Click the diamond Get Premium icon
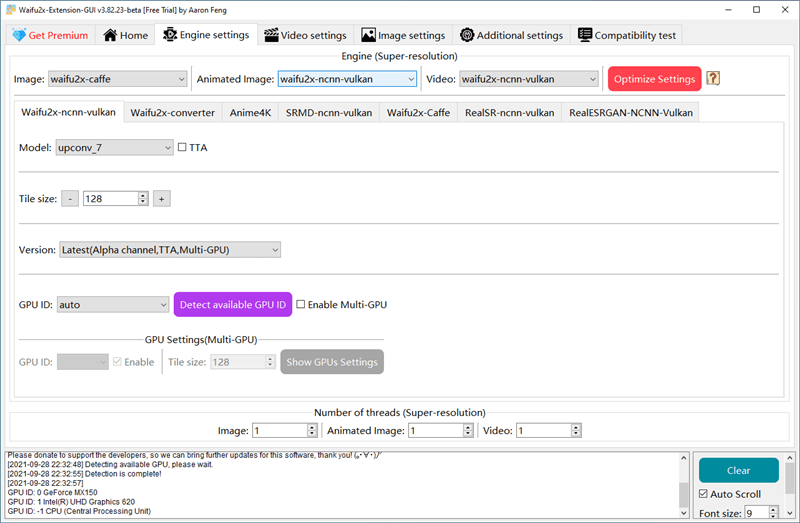The image size is (800, 523). pyautogui.click(x=19, y=35)
